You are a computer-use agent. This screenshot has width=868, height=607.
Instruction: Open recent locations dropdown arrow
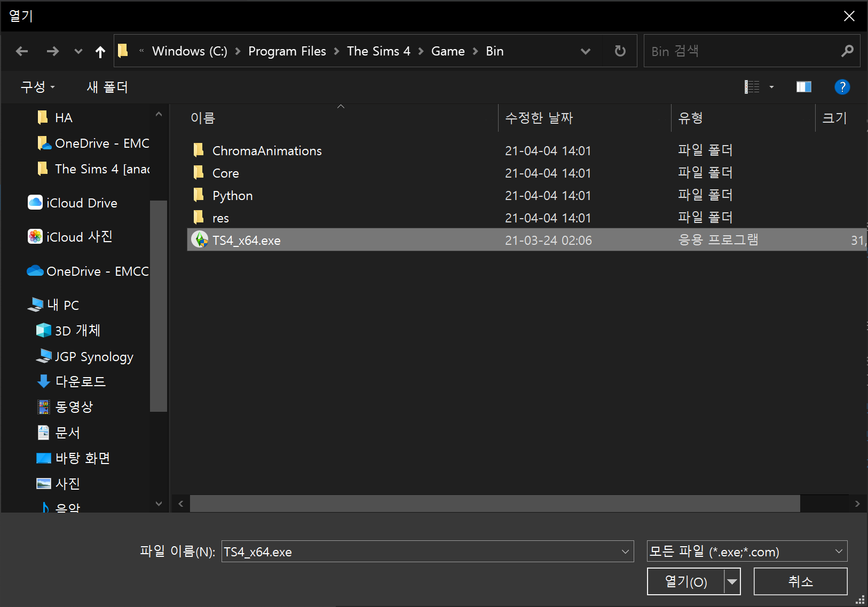pyautogui.click(x=78, y=51)
